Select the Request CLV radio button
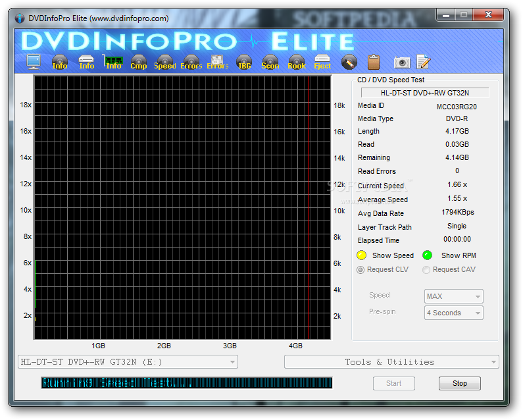 (x=361, y=270)
